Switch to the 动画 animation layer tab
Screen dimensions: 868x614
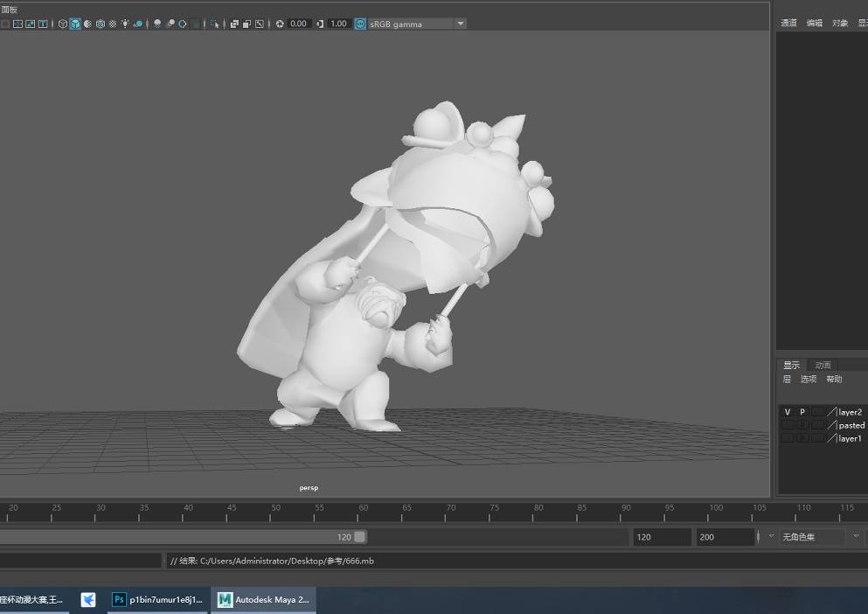tap(823, 366)
